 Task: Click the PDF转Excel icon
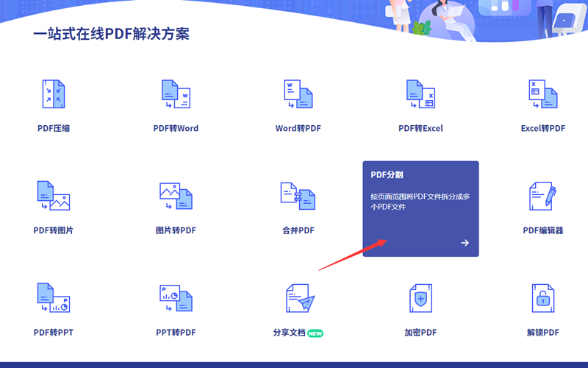(x=420, y=94)
